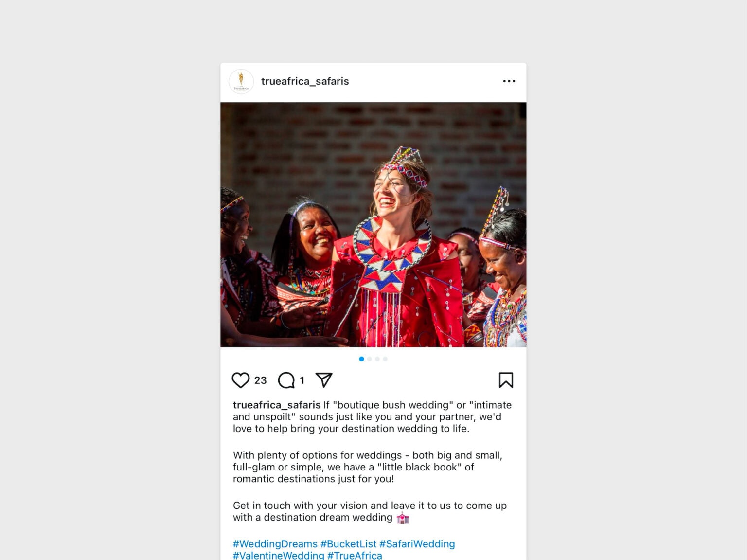Screen dimensions: 747x560
Task: Jump to the fourth carousel dot
Action: pos(385,359)
